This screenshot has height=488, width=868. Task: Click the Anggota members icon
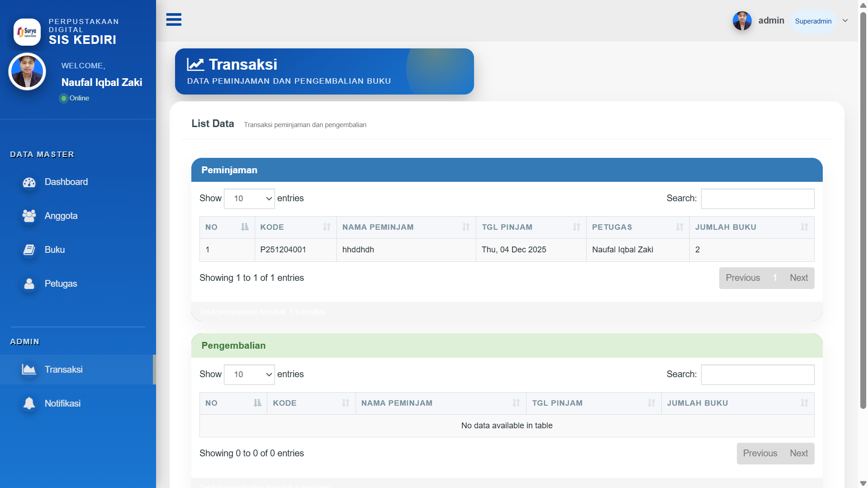pyautogui.click(x=29, y=216)
